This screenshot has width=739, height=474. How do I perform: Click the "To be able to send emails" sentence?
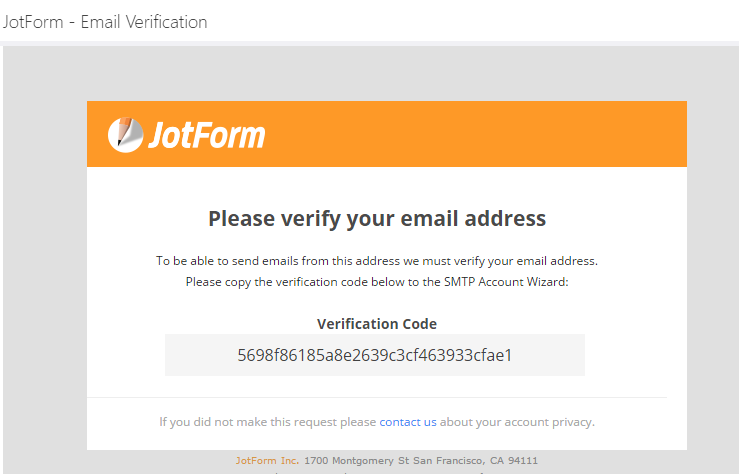[x=376, y=261]
